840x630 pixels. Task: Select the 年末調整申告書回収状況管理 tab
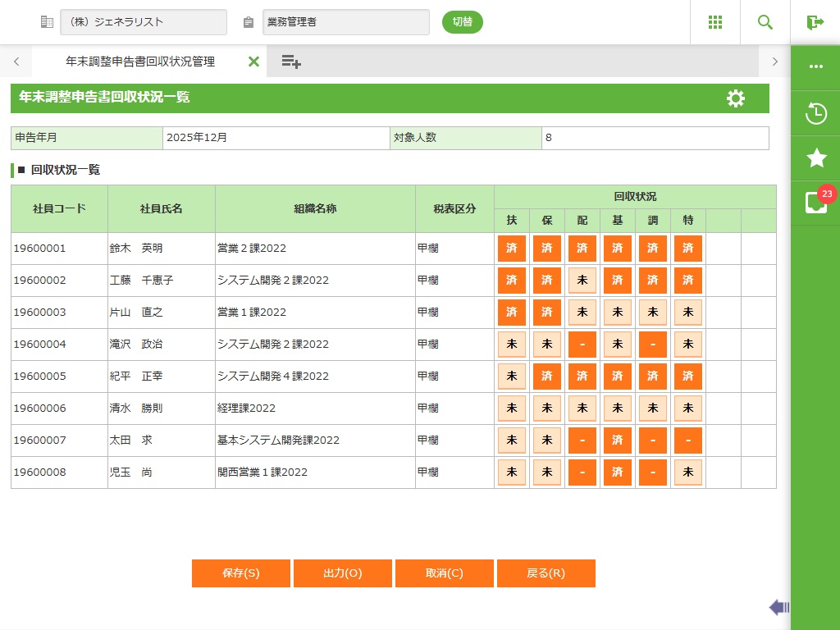pos(140,62)
